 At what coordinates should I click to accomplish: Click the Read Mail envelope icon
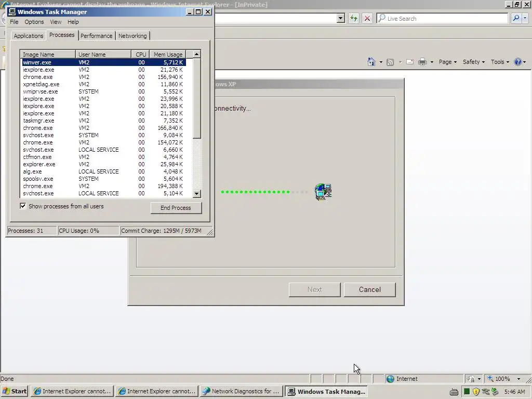(410, 62)
